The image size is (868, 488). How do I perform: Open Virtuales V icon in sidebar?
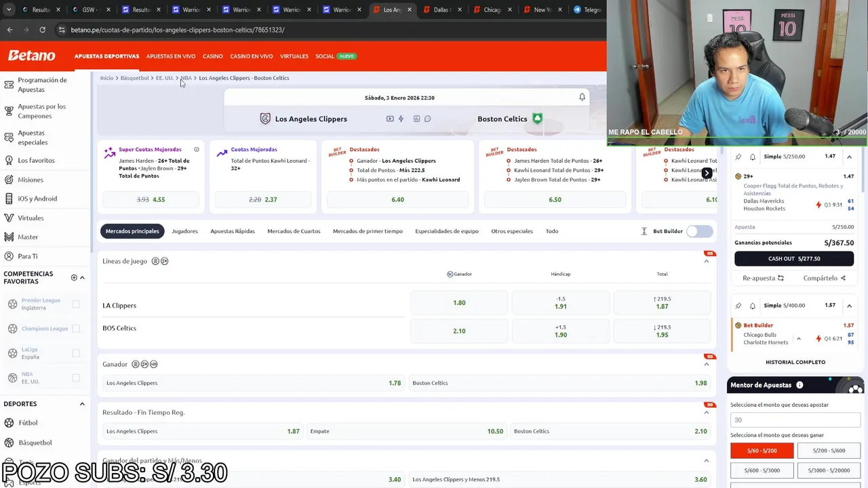tap(9, 218)
